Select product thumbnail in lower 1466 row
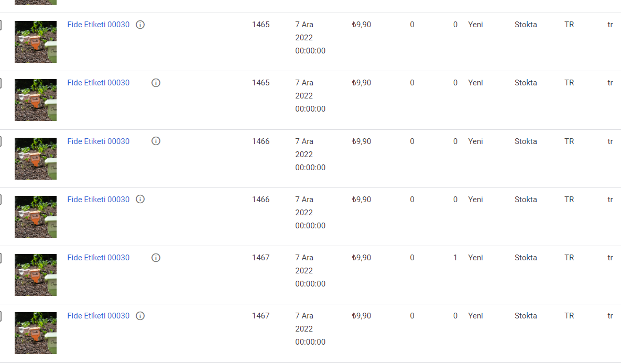The width and height of the screenshot is (621, 364). click(36, 217)
